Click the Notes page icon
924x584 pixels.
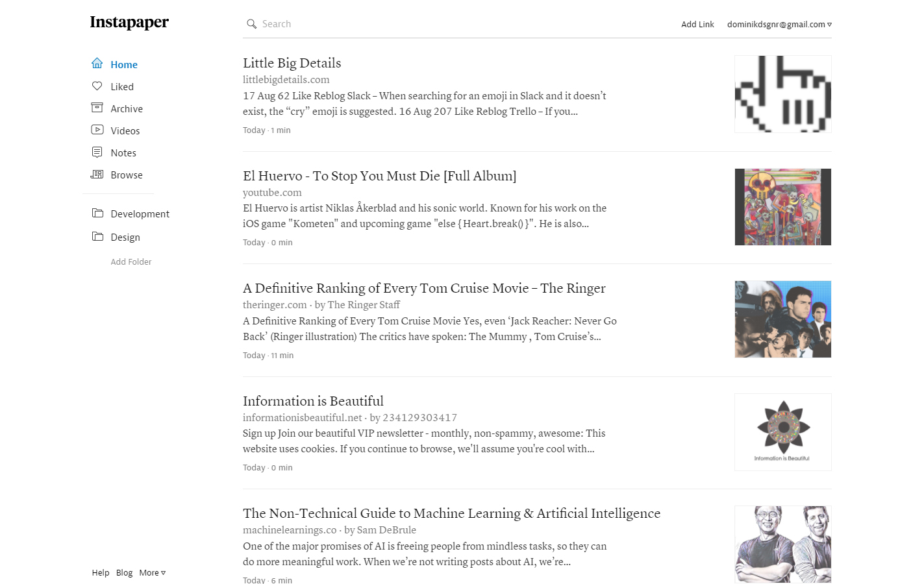97,152
